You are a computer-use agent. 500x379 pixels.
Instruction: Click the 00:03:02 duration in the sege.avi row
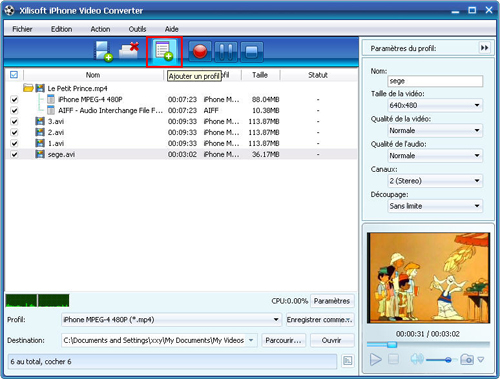(182, 154)
